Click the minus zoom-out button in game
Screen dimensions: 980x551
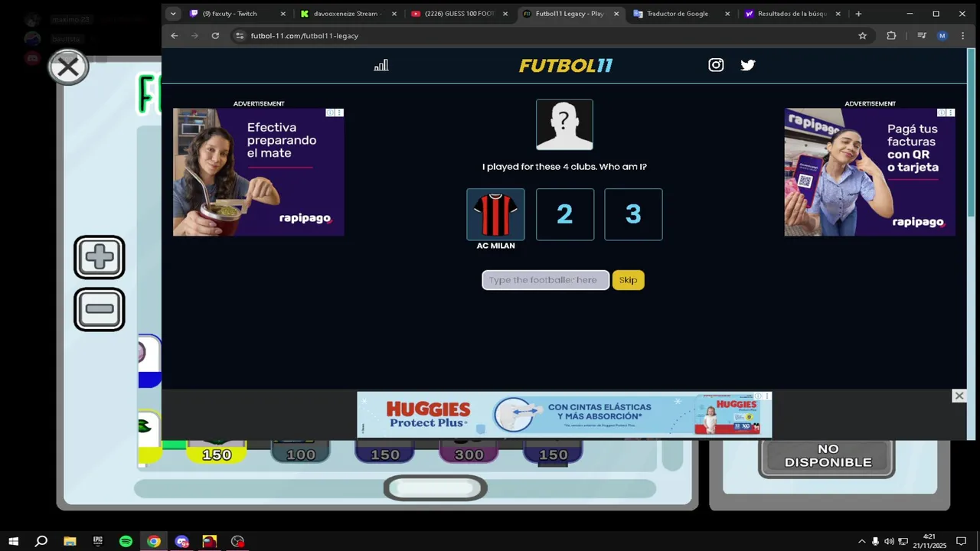point(100,309)
